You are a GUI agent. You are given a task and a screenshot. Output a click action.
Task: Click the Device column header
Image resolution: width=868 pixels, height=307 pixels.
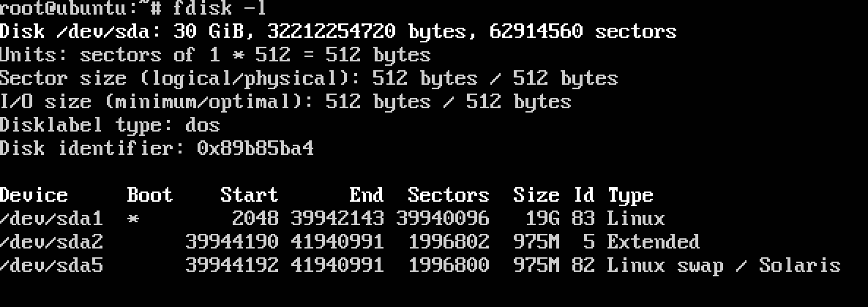(34, 194)
